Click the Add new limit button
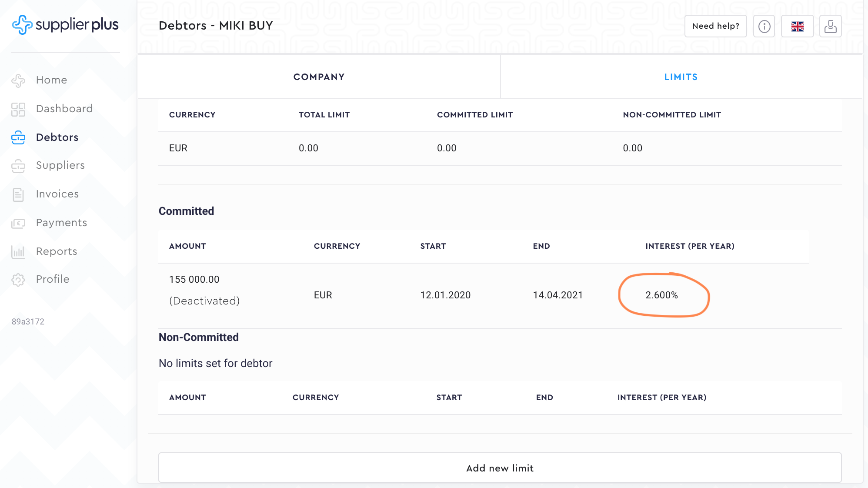The width and height of the screenshot is (868, 488). click(x=500, y=468)
